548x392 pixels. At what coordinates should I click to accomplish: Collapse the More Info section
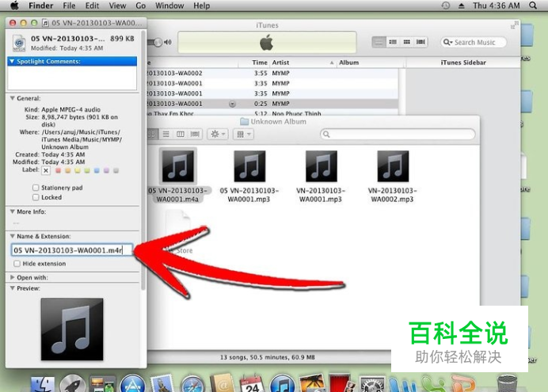click(13, 211)
